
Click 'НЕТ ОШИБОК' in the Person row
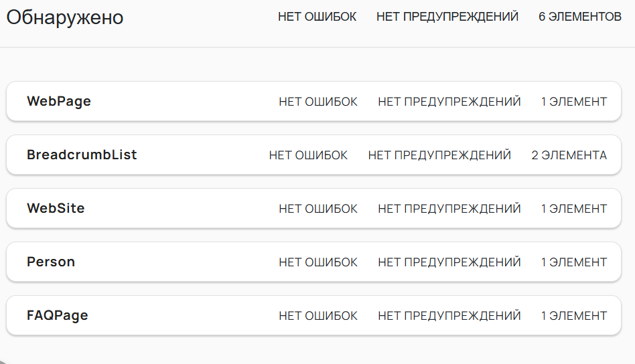click(x=318, y=262)
